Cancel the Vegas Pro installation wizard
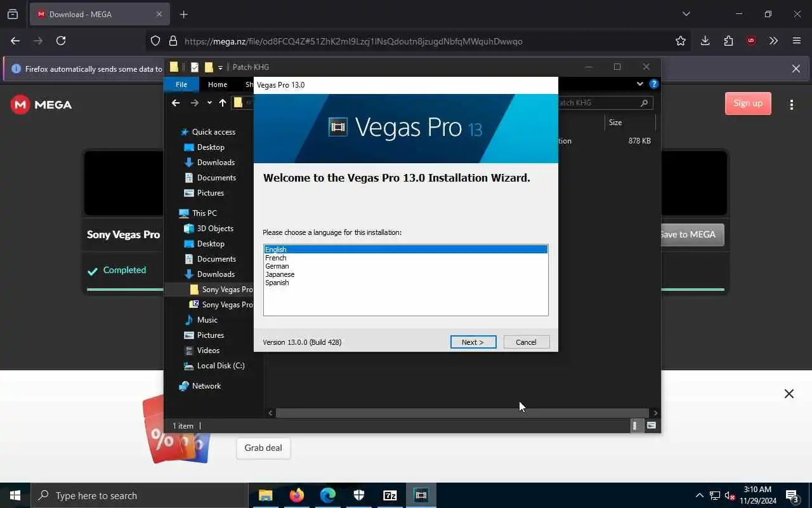Screen dimensions: 812x508 (x=526, y=342)
